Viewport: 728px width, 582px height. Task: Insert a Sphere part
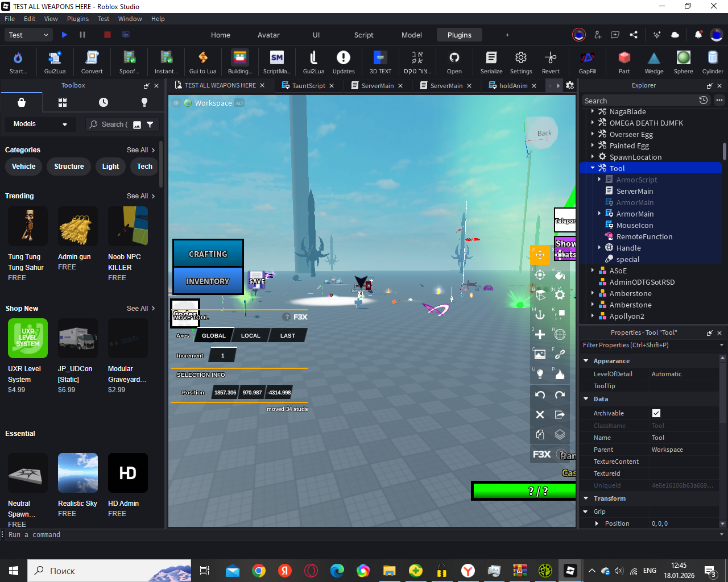(x=684, y=62)
